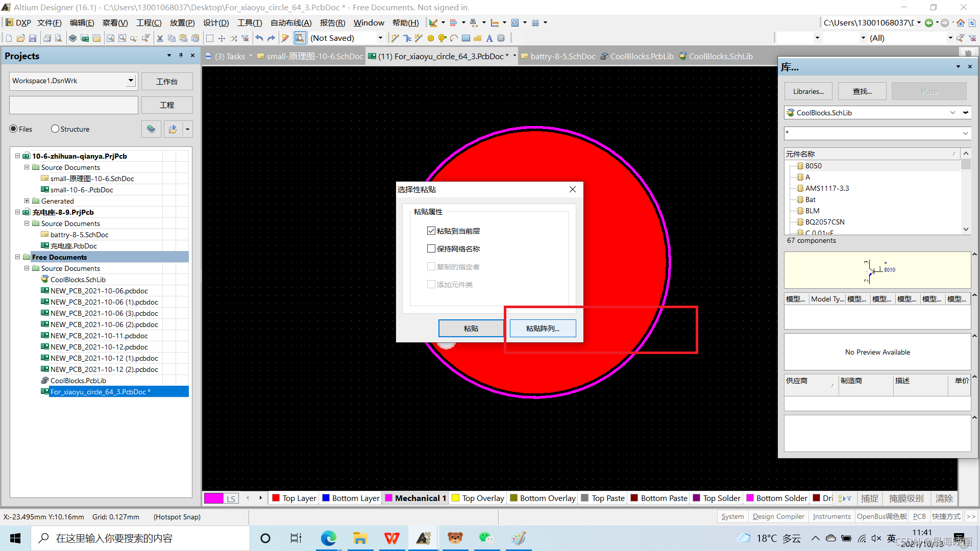This screenshot has height=551, width=980.
Task: Select the Place String text tool
Action: tap(489, 38)
